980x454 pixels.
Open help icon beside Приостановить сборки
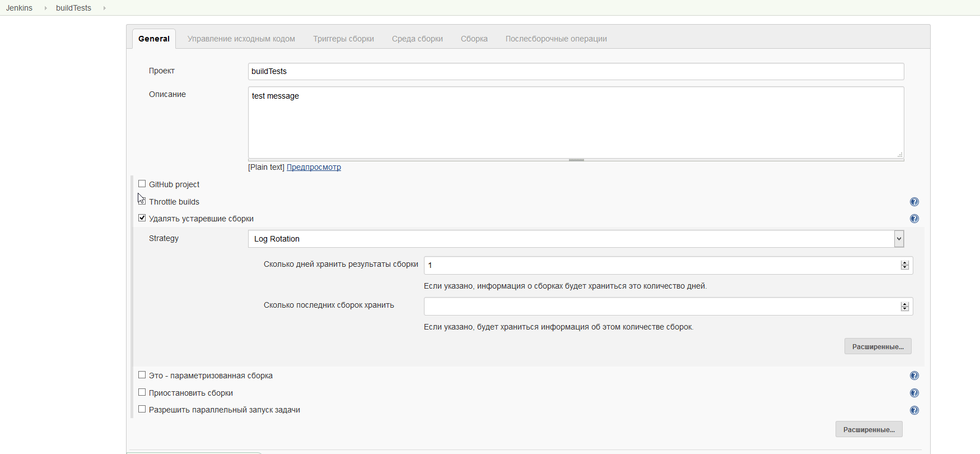914,393
